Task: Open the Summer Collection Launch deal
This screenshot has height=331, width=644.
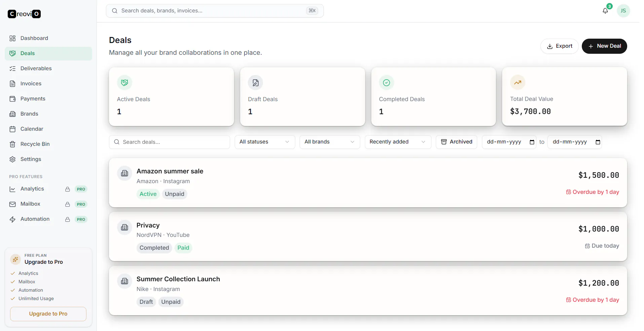Action: point(368,290)
